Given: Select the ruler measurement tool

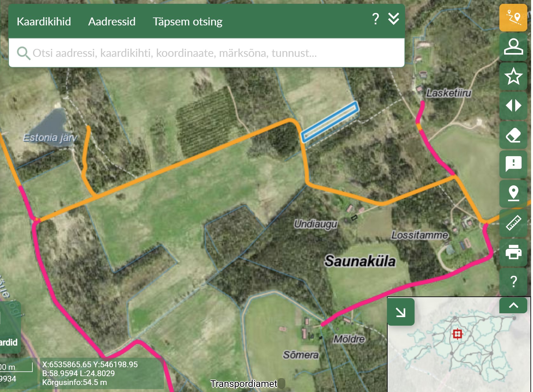Looking at the screenshot, I should [513, 223].
